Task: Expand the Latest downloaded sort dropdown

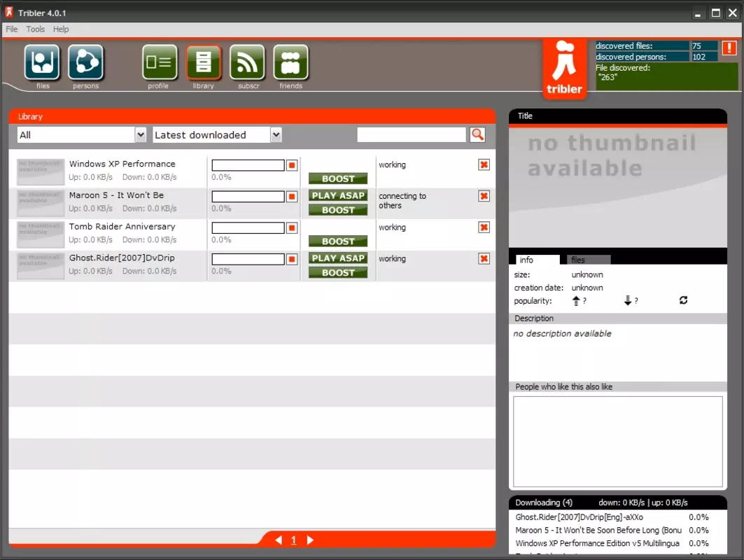Action: click(276, 135)
